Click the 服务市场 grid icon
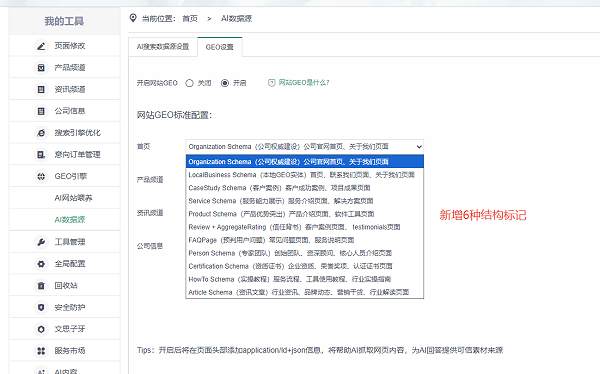 pyautogui.click(x=41, y=351)
